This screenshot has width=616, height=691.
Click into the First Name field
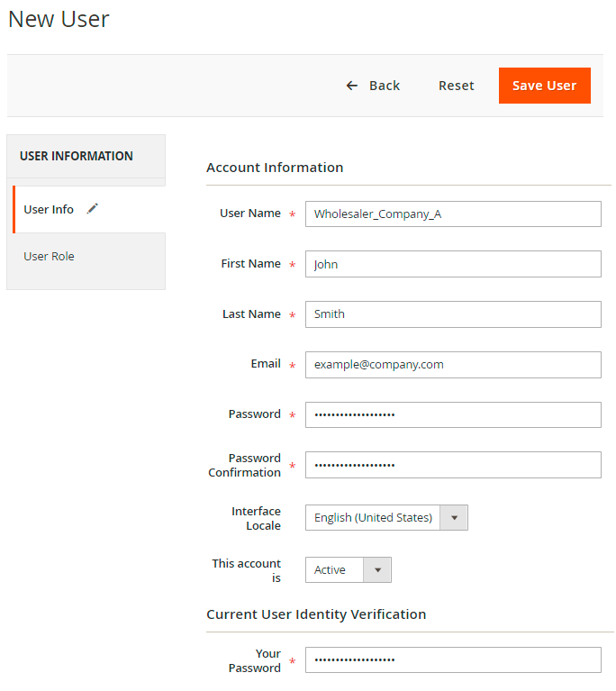453,265
